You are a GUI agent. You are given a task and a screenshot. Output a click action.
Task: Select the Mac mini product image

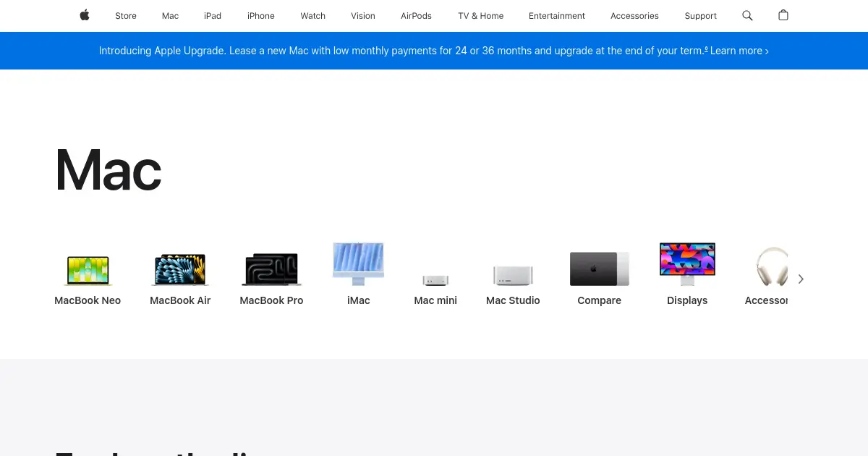[435, 280]
